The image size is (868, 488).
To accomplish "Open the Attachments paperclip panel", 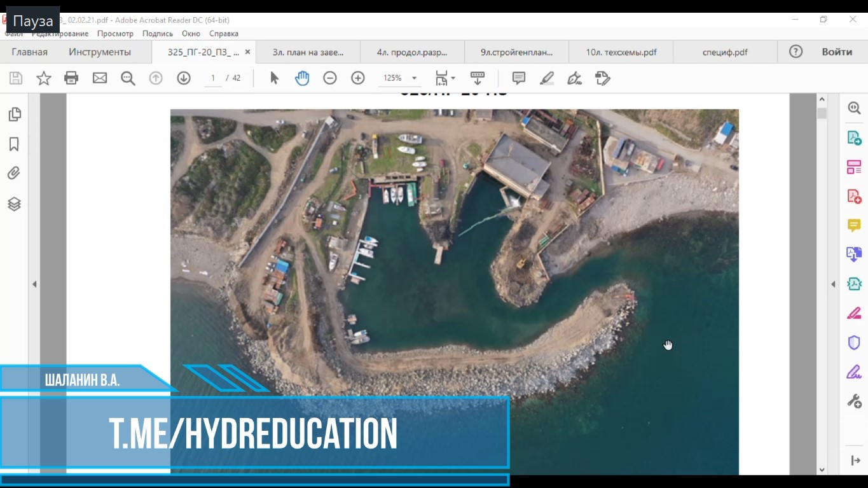I will (x=14, y=174).
